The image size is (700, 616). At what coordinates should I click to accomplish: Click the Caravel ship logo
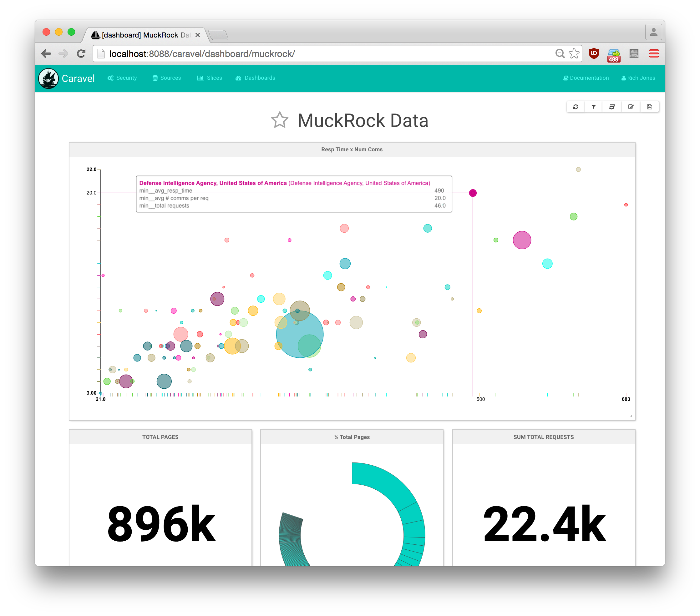pos(48,78)
